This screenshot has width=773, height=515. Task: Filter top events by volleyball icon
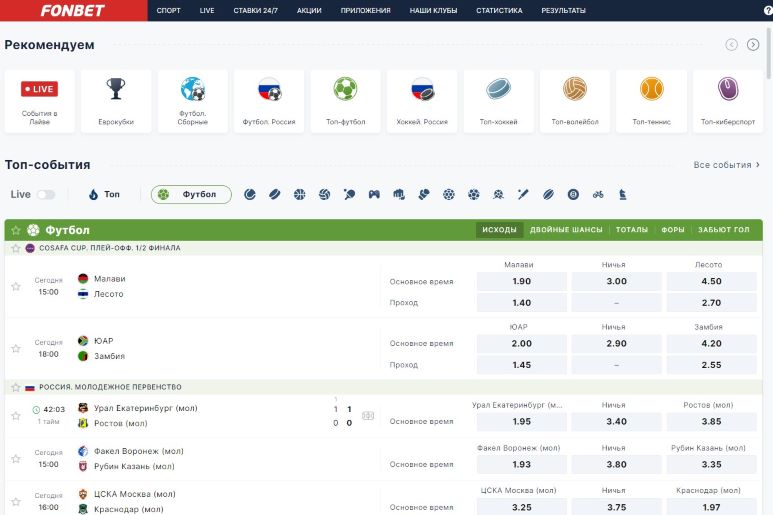pos(324,195)
